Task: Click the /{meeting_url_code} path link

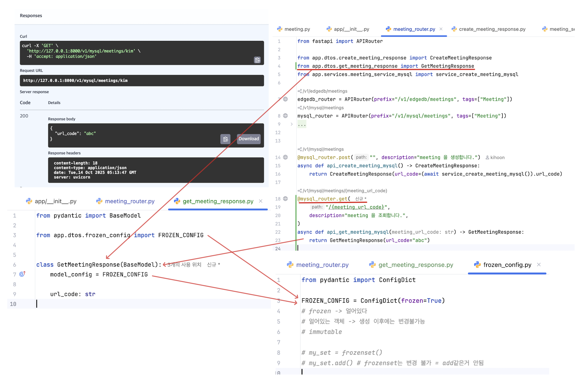Action: coord(357,207)
